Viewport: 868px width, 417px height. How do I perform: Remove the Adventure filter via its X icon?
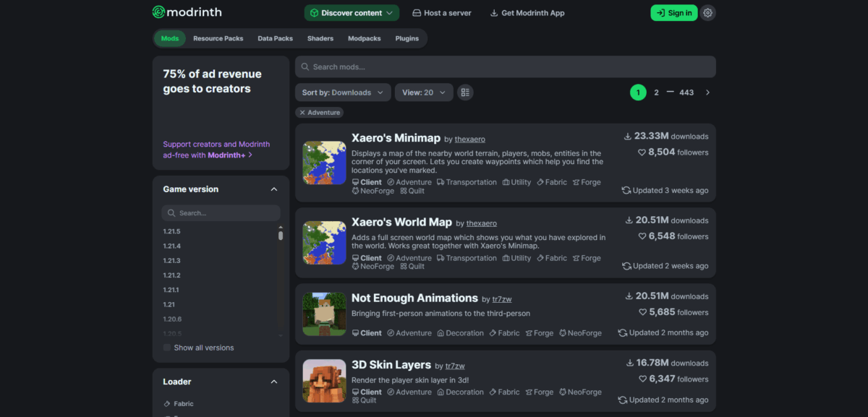303,112
